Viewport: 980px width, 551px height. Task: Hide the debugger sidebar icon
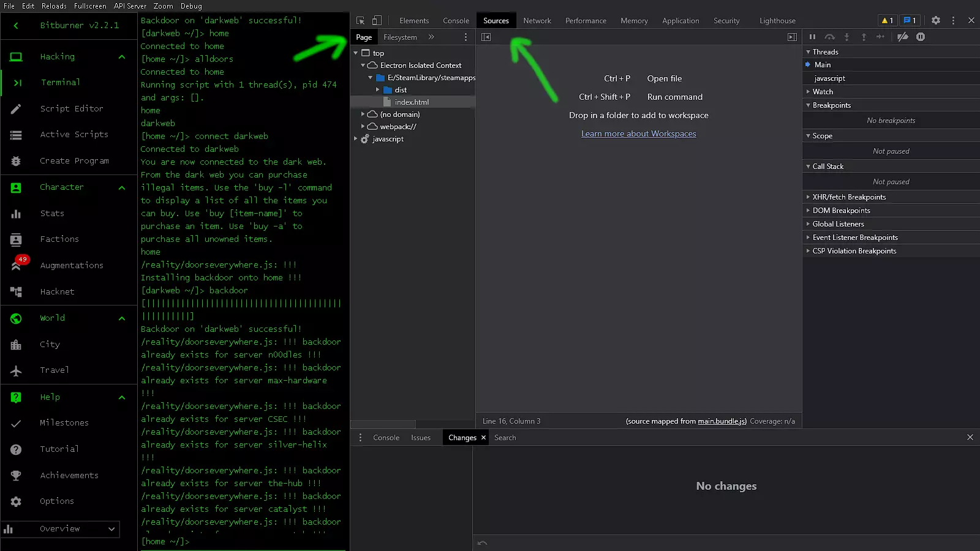point(792,37)
